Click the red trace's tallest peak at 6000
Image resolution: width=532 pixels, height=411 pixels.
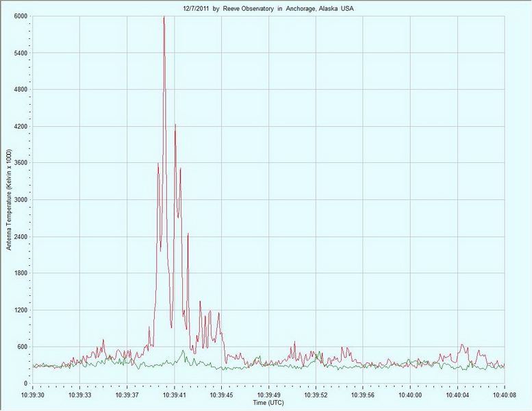(164, 17)
